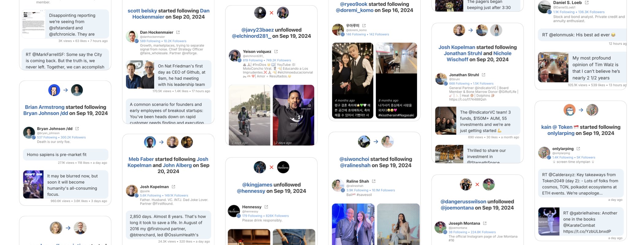The image size is (644, 245).
Task: Click '10.1M Followers' under Raline Shah
Action: [383, 190]
